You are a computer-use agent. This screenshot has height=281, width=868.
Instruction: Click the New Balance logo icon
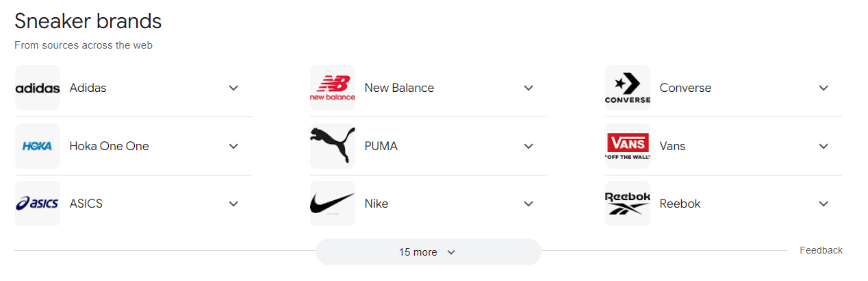tap(332, 88)
